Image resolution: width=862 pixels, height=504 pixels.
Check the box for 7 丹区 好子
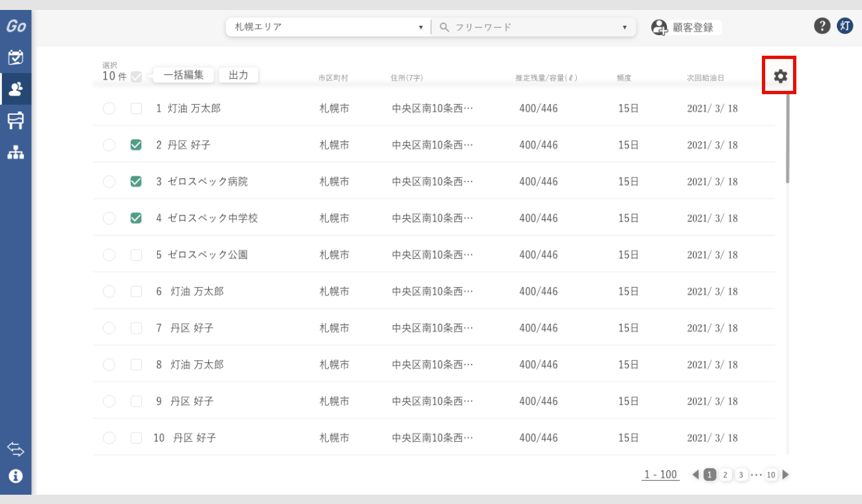tap(137, 328)
